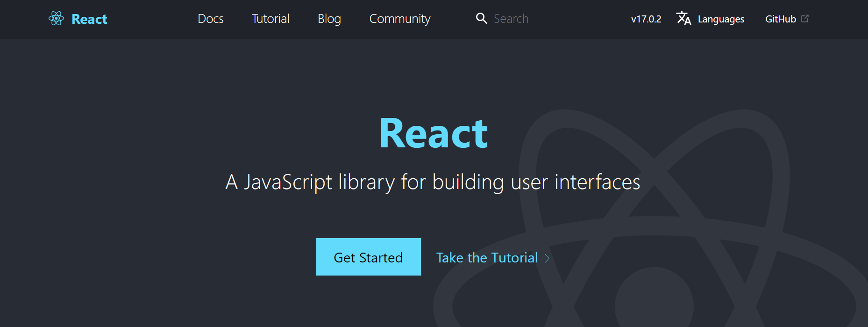Open the Docs navigation item

[211, 19]
